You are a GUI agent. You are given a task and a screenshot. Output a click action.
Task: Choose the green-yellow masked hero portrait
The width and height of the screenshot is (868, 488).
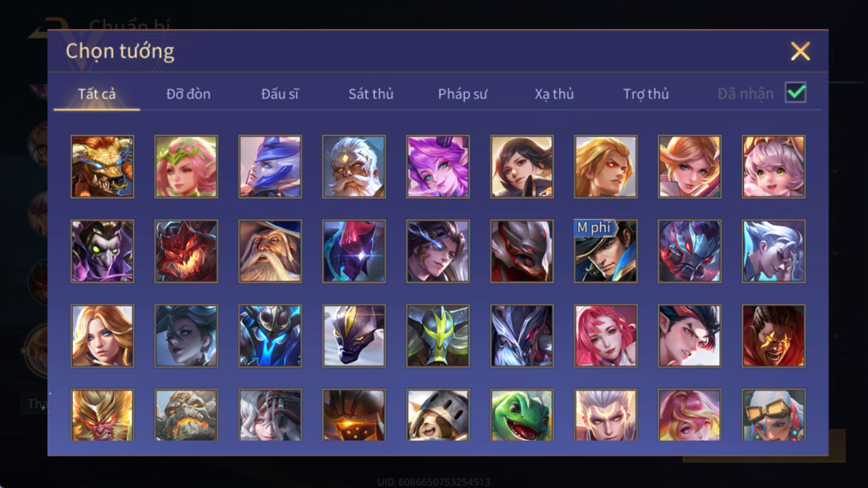[438, 336]
